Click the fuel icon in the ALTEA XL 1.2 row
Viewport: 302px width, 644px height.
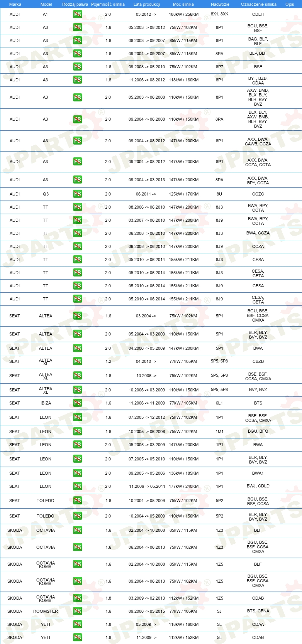[77, 361]
